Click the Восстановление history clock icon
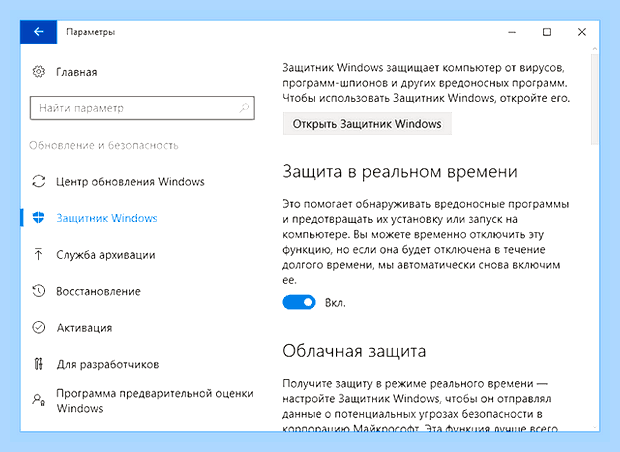 (x=38, y=291)
